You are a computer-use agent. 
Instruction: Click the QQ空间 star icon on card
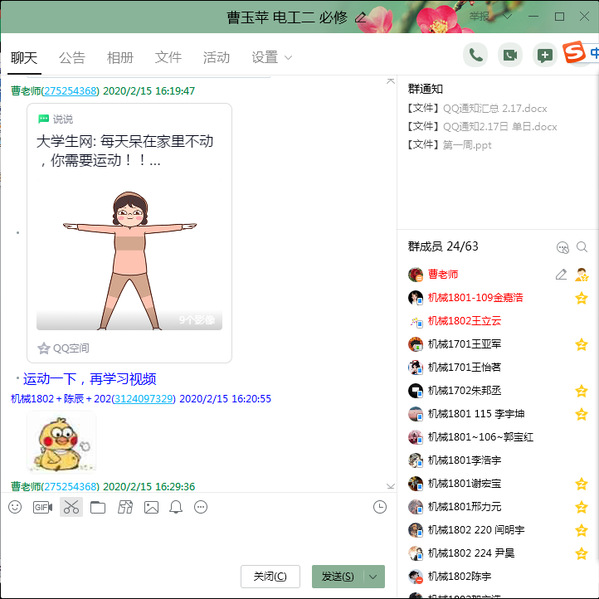[44, 348]
